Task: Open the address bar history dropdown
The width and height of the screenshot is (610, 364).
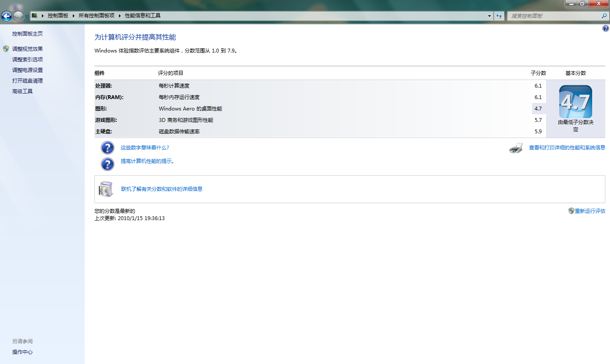Action: pyautogui.click(x=489, y=16)
